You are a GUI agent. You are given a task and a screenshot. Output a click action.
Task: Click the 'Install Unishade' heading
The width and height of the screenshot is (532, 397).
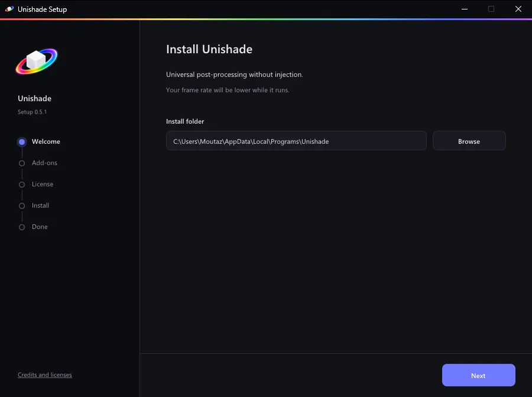209,49
